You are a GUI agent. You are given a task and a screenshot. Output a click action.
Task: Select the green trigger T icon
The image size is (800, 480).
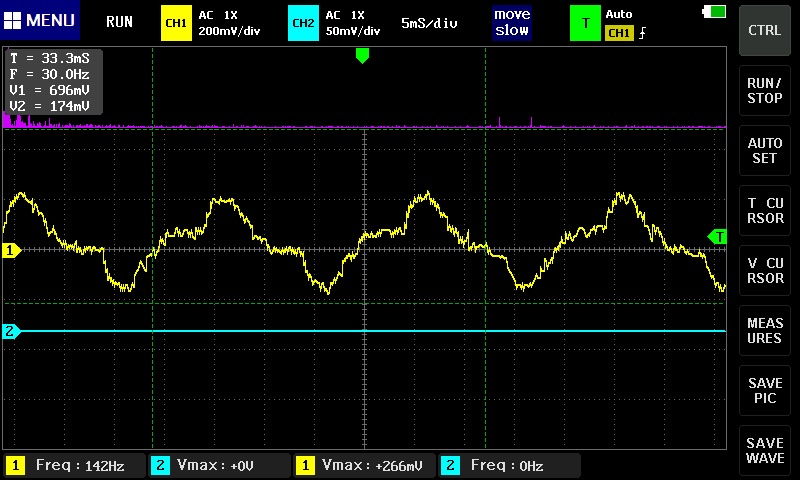pos(584,22)
